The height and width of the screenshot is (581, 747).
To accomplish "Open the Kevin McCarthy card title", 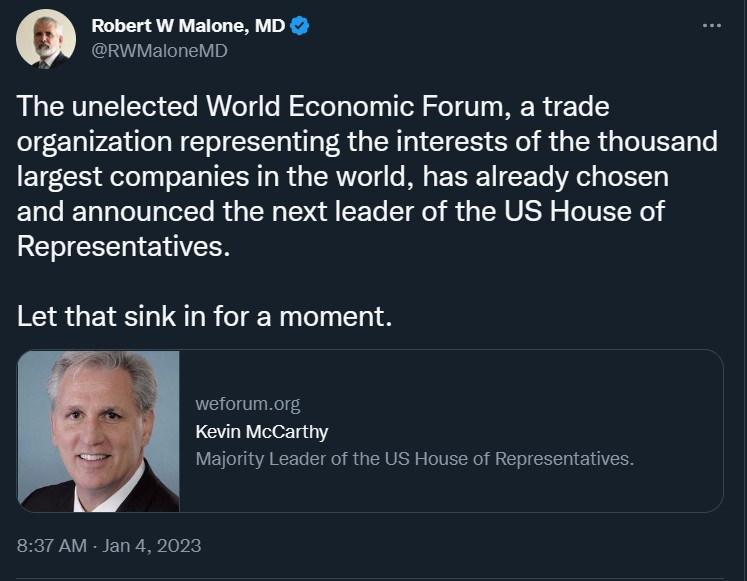I will (x=262, y=432).
